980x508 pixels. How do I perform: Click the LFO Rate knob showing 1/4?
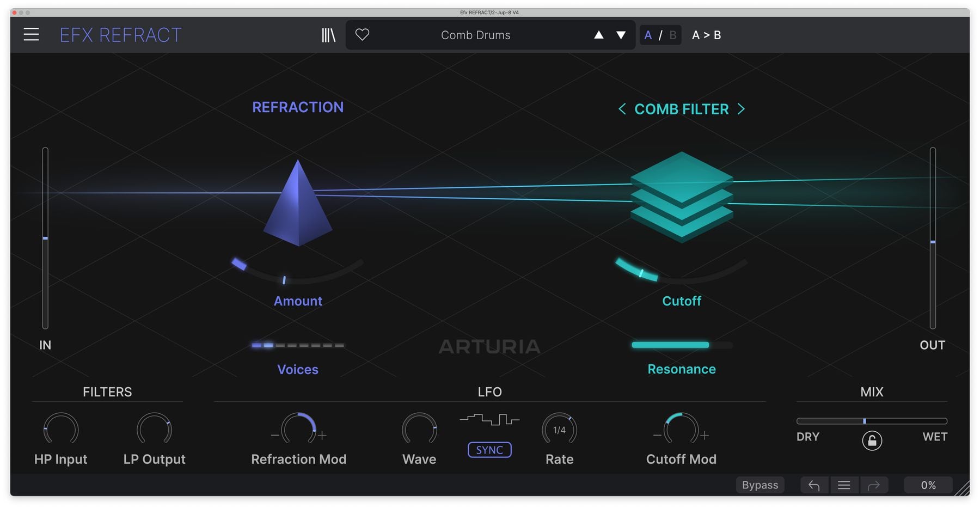pos(559,430)
